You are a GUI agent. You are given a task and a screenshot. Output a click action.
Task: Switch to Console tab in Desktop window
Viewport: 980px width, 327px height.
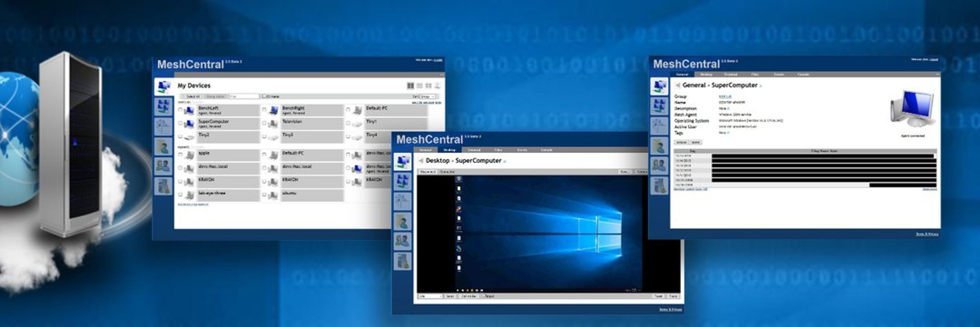(547, 150)
